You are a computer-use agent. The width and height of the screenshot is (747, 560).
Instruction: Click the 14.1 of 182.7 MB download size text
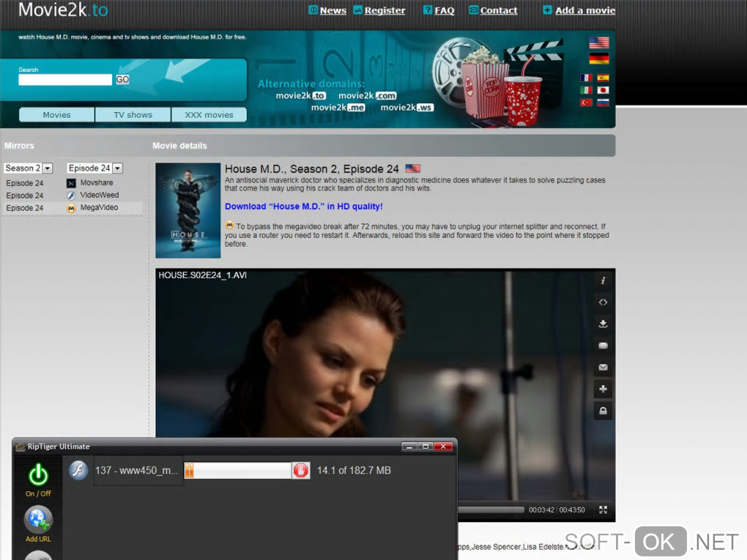coord(354,471)
